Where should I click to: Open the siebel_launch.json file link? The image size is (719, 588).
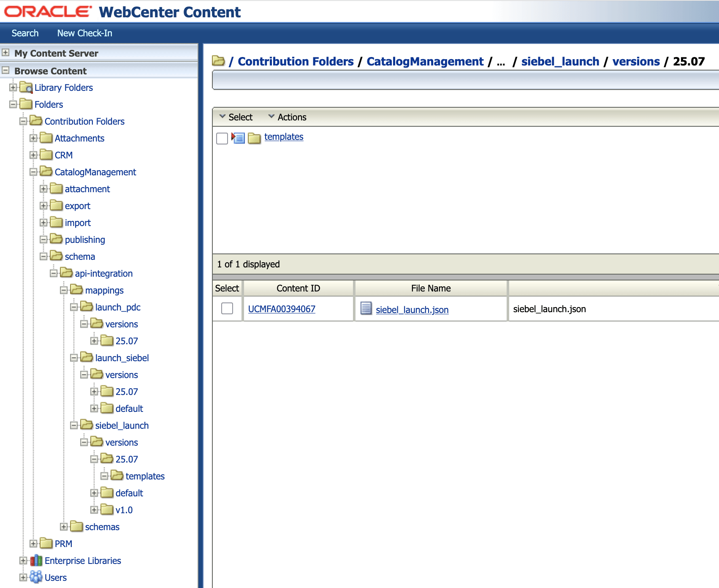[x=412, y=310]
